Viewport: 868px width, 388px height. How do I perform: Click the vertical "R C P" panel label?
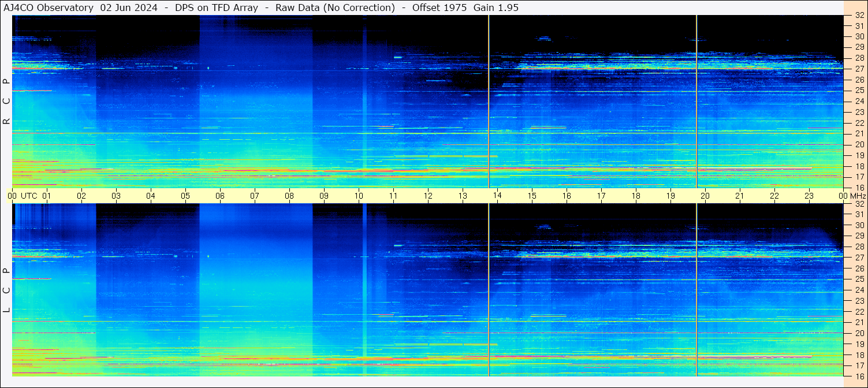7,102
